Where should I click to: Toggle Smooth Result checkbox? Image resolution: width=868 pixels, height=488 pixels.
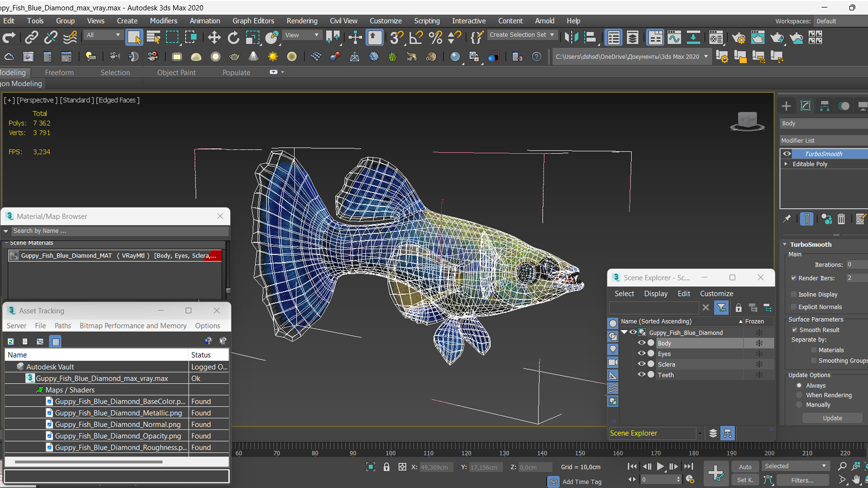[794, 330]
